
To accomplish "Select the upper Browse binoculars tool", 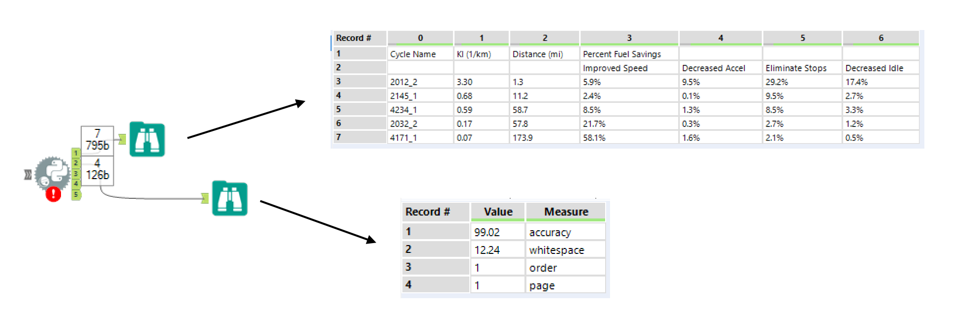I will point(147,140).
